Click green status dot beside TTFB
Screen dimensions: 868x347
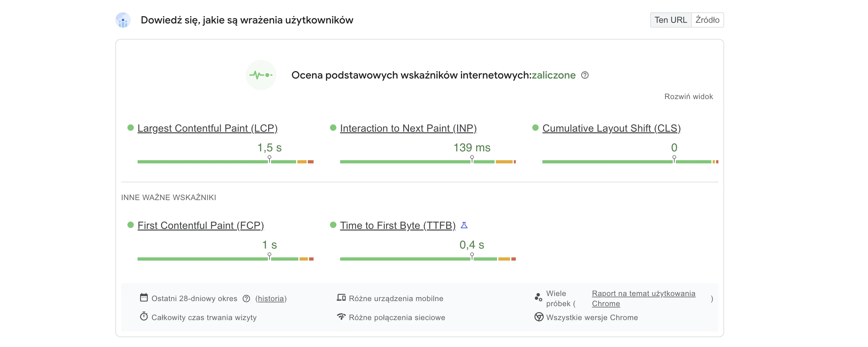click(333, 225)
